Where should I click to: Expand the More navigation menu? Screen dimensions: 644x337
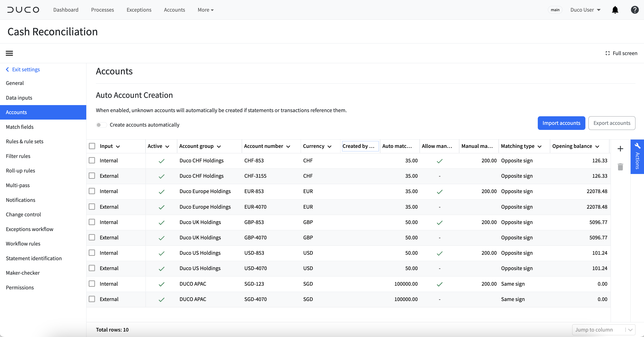205,10
